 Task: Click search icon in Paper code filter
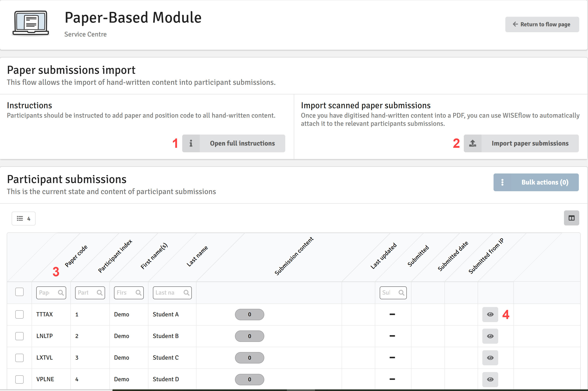(61, 293)
